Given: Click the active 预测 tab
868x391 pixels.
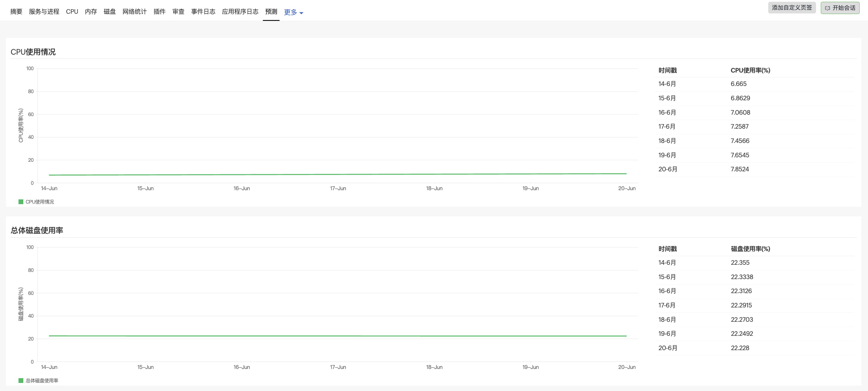Looking at the screenshot, I should point(271,12).
